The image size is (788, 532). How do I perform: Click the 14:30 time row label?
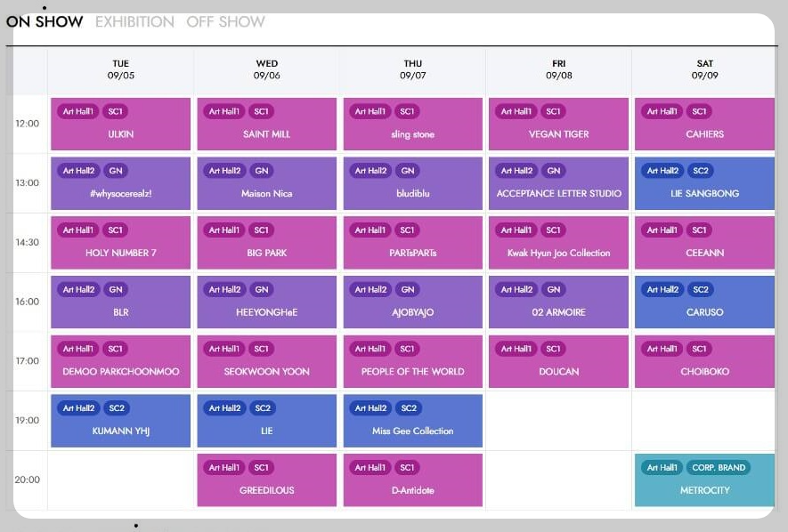27,242
